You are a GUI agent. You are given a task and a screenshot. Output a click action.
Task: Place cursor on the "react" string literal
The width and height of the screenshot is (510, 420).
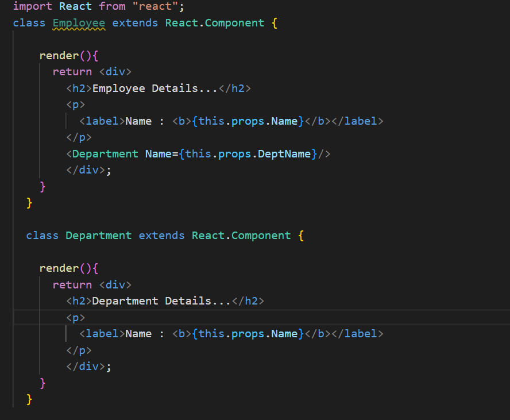point(155,6)
